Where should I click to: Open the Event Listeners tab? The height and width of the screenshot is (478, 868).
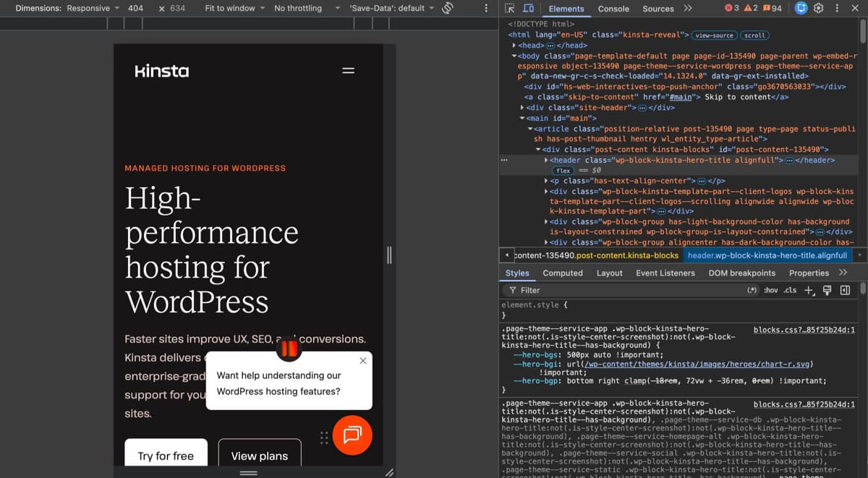(x=665, y=273)
